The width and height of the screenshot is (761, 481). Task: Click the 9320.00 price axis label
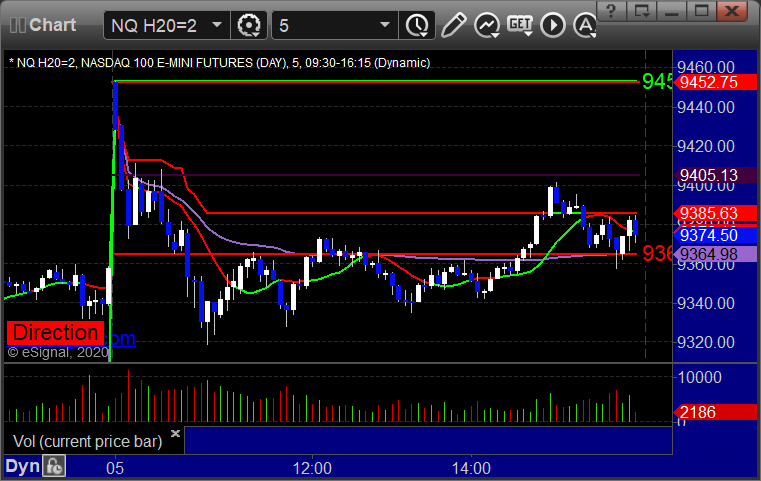tap(706, 342)
